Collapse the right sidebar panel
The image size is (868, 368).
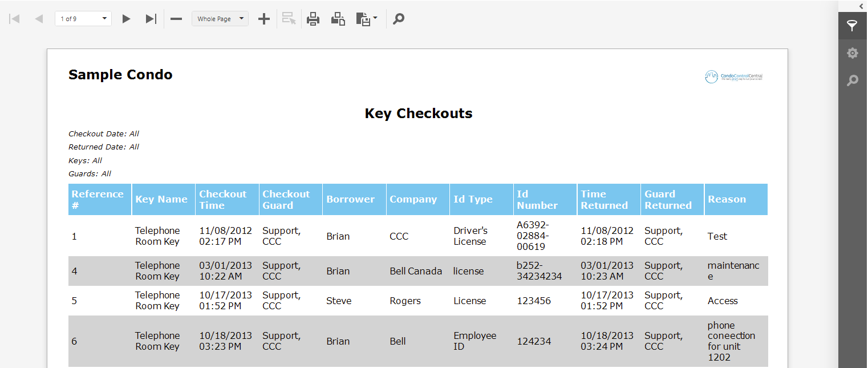click(x=860, y=6)
